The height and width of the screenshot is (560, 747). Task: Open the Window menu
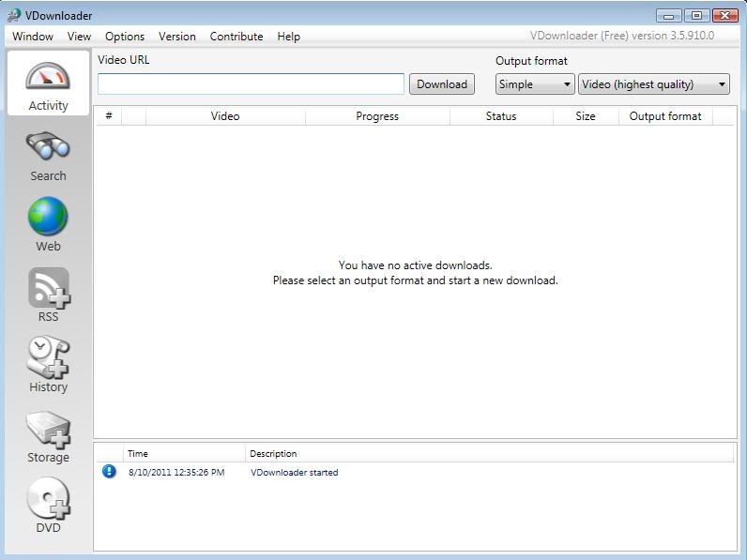pos(33,37)
